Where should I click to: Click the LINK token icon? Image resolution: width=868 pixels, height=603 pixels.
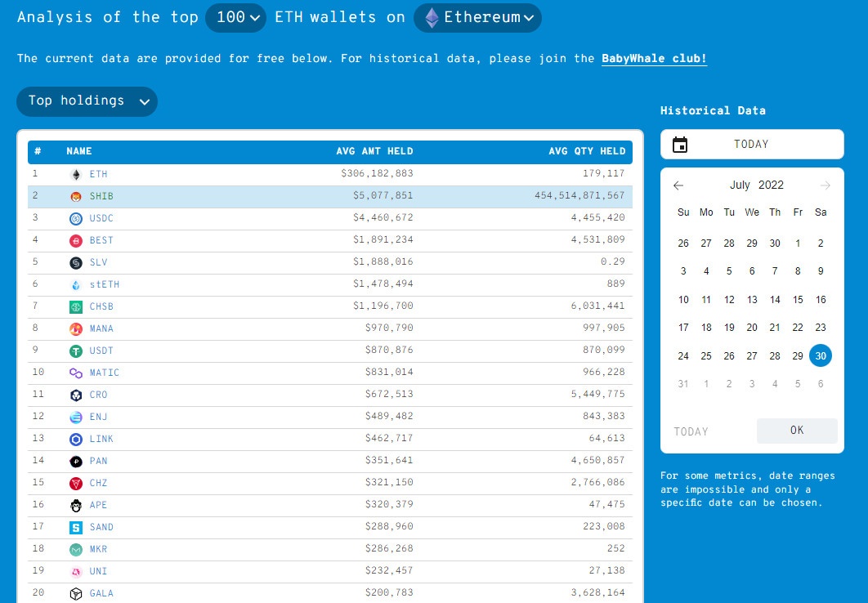pyautogui.click(x=76, y=439)
